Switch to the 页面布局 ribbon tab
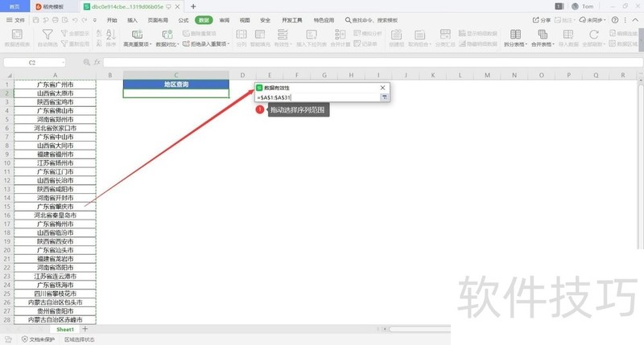 pos(158,19)
